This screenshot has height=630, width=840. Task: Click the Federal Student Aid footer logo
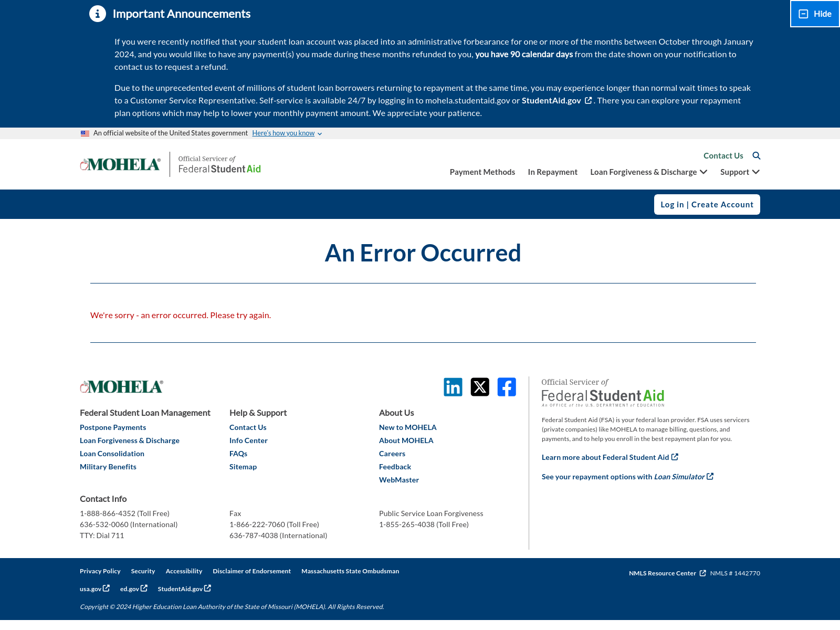603,393
